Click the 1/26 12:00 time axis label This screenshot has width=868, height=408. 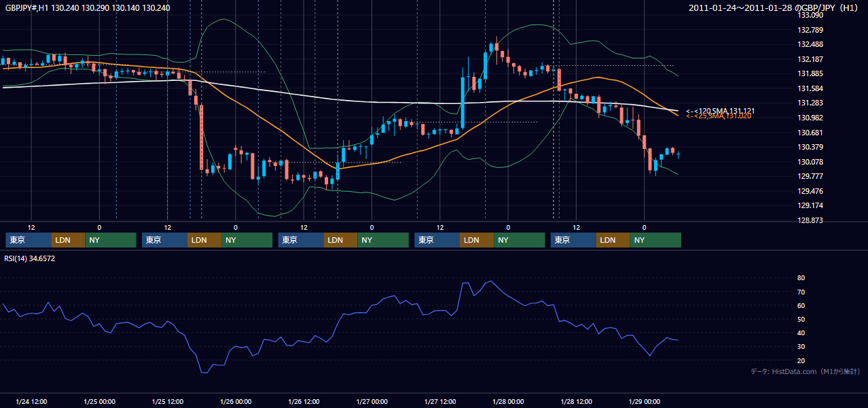coord(304,402)
